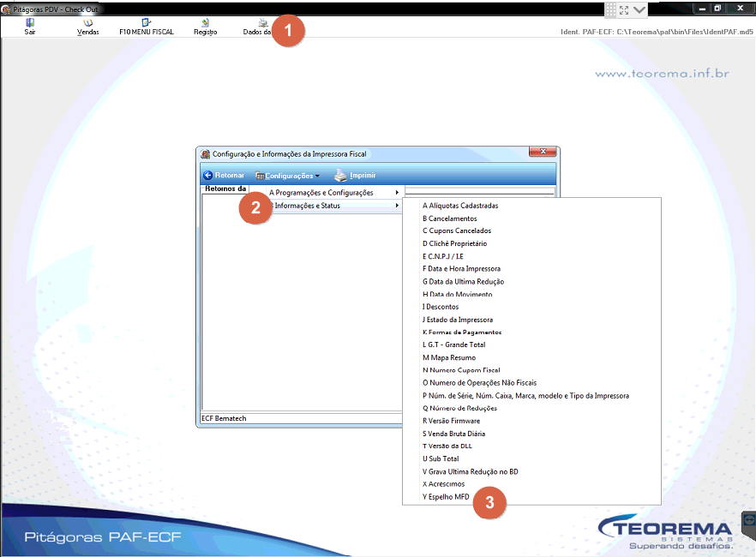
Task: Click the TeamViewer side panel icon
Action: pyautogui.click(x=749, y=521)
